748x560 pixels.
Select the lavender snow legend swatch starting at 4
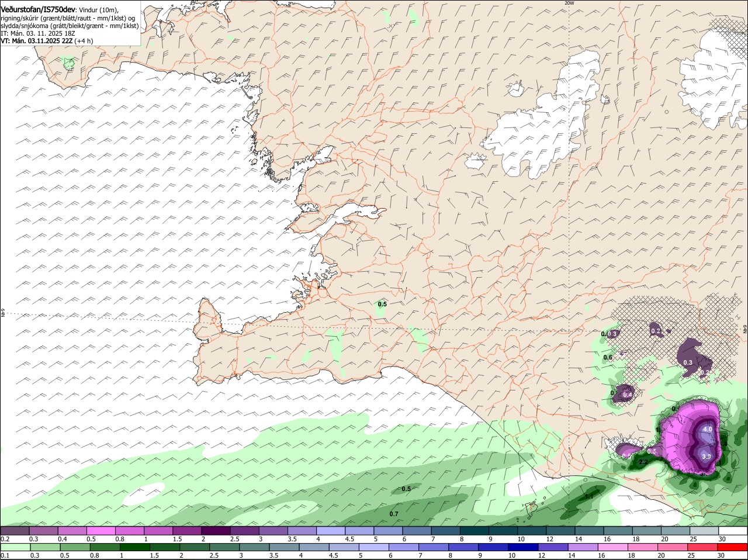[x=330, y=531]
